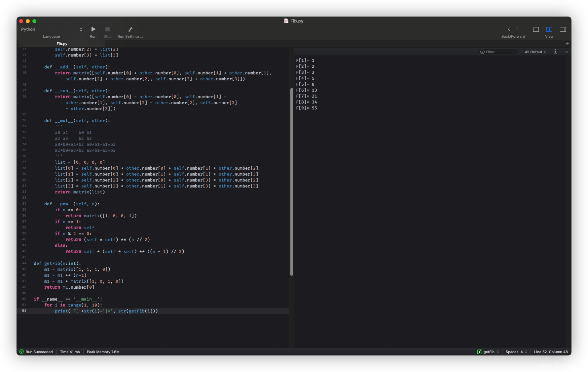Click the Peak Memory 7.6M status text
This screenshot has width=588, height=372.
pos(103,352)
